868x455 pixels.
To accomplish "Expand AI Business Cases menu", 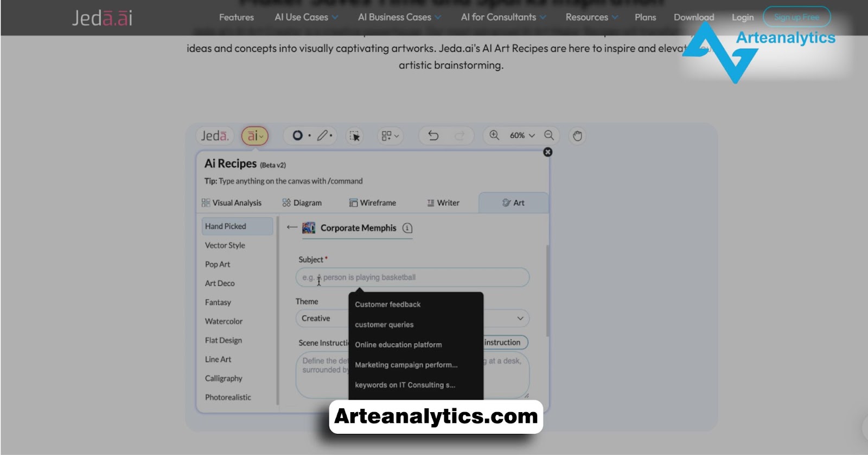I will click(x=399, y=17).
